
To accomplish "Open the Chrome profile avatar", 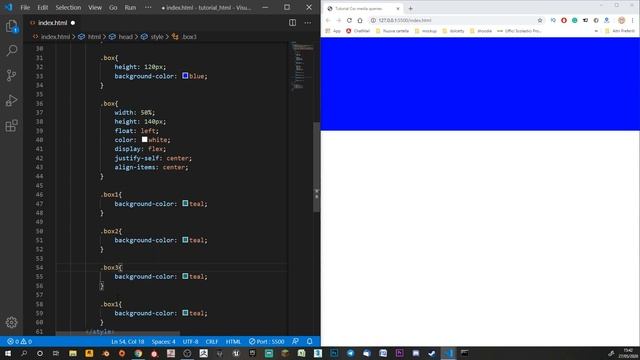I will pos(621,20).
